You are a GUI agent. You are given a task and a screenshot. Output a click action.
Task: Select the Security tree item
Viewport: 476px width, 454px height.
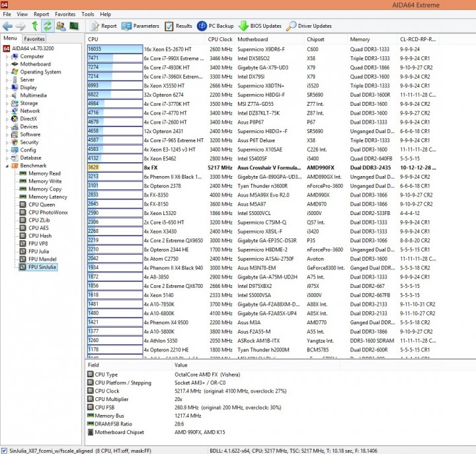[x=25, y=142]
